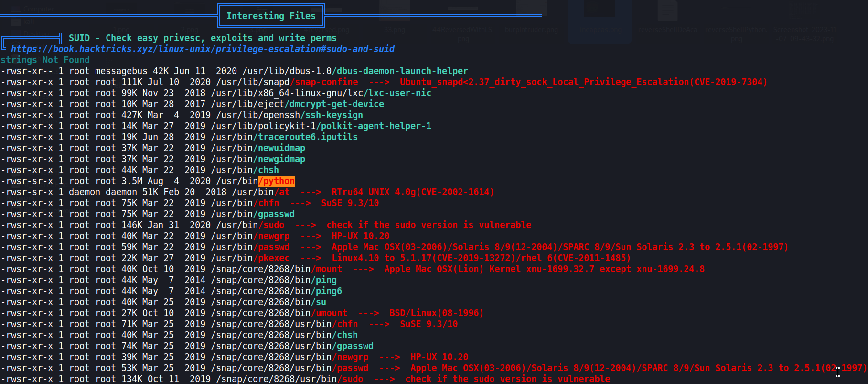868x384 pixels.
Task: Click the Interesting Files header box
Action: (271, 16)
